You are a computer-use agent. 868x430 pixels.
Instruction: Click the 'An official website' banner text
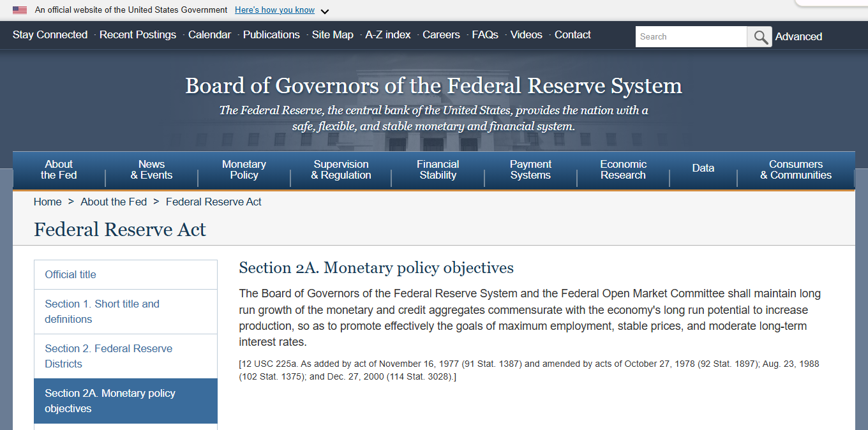coord(131,10)
